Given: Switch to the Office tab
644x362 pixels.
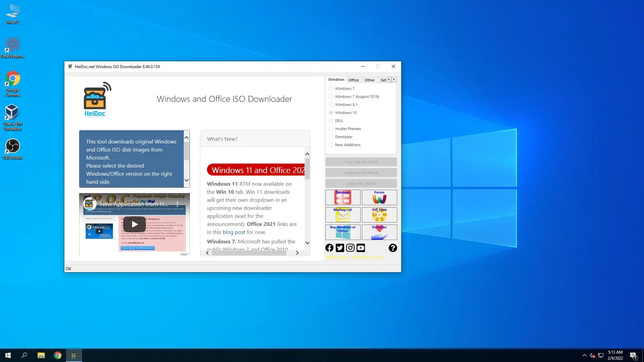Looking at the screenshot, I should point(354,80).
